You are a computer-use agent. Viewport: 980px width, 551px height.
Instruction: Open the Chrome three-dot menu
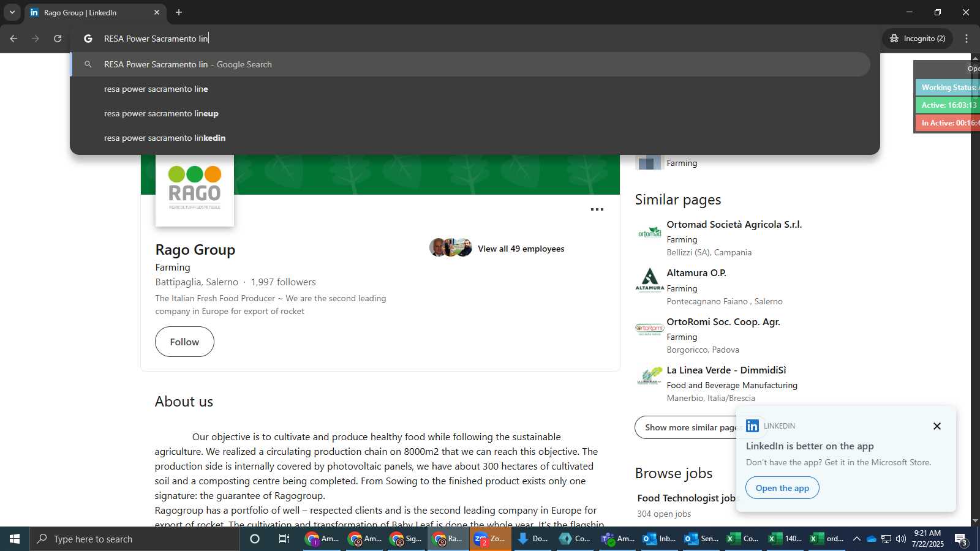(967, 39)
